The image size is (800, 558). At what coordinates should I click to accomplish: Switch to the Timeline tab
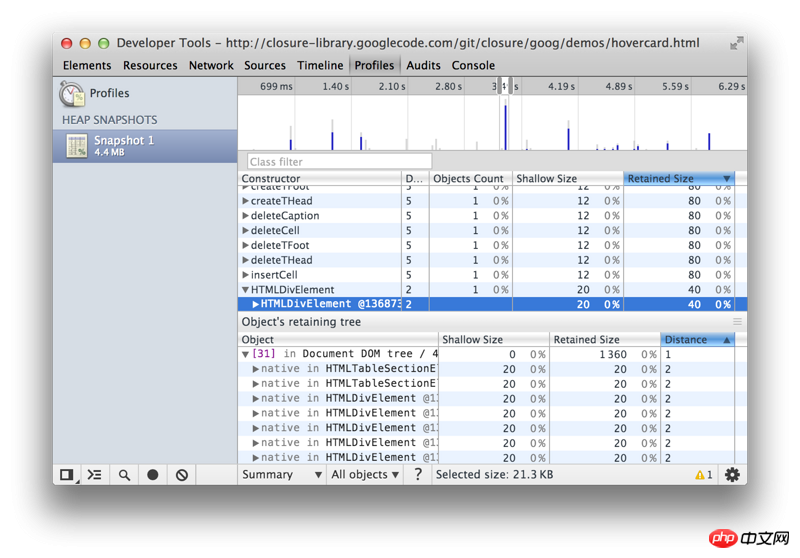[x=320, y=66]
